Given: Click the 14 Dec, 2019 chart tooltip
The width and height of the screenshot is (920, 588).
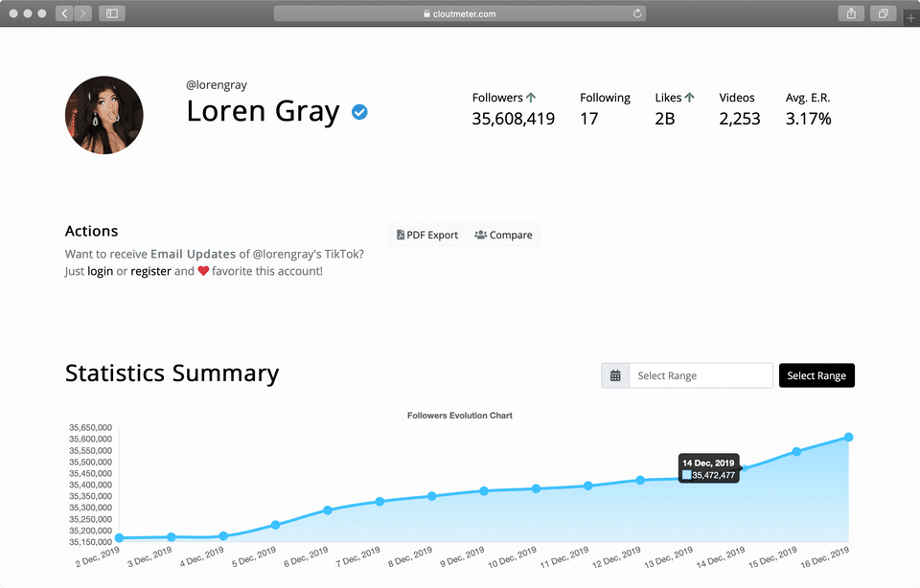Looking at the screenshot, I should pos(709,468).
